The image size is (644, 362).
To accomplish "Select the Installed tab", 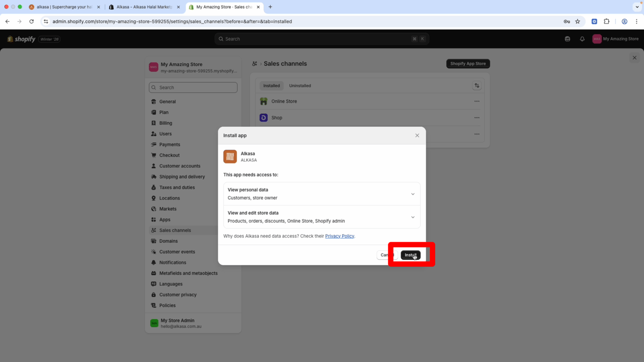I will tap(272, 86).
